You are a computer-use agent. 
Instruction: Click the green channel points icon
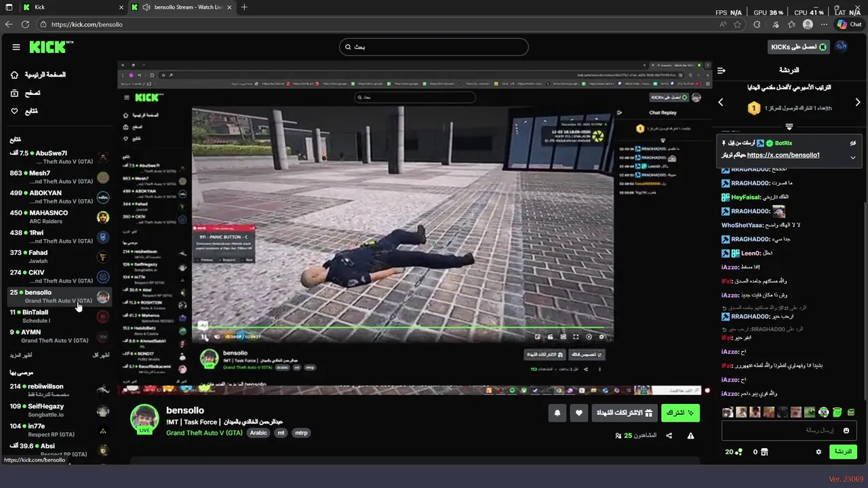(x=739, y=452)
